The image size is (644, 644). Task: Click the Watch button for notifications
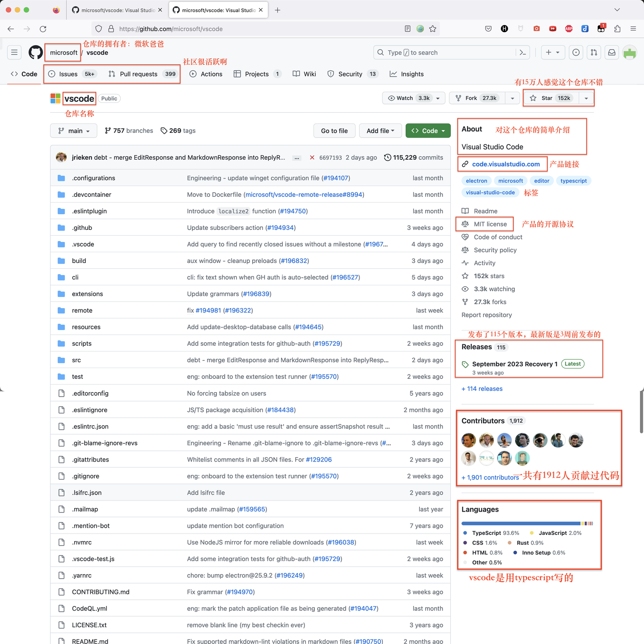click(x=414, y=98)
